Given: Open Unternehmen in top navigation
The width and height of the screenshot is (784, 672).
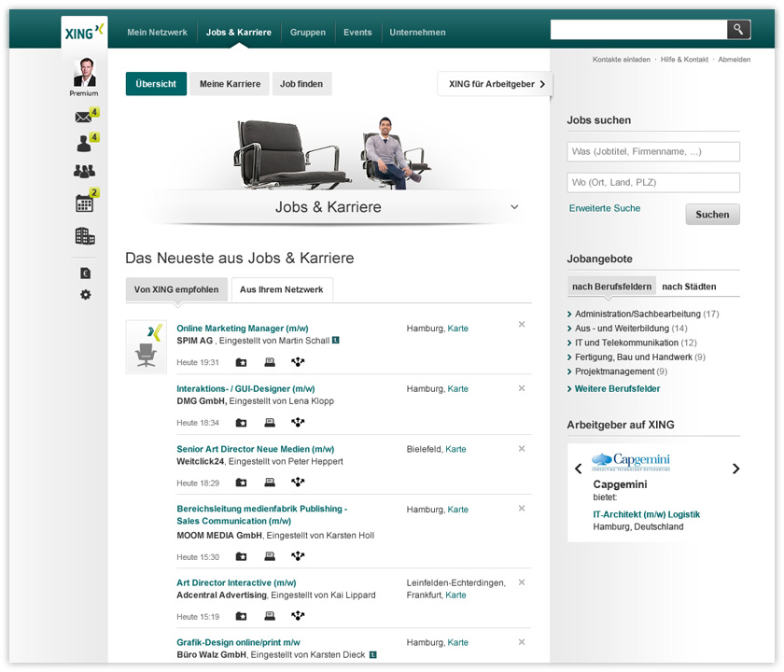Looking at the screenshot, I should pyautogui.click(x=417, y=32).
